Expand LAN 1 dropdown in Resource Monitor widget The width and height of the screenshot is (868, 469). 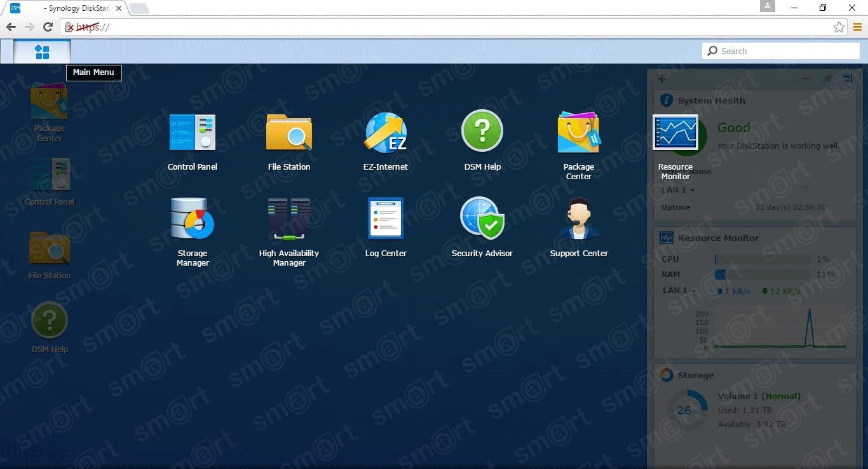tap(679, 290)
